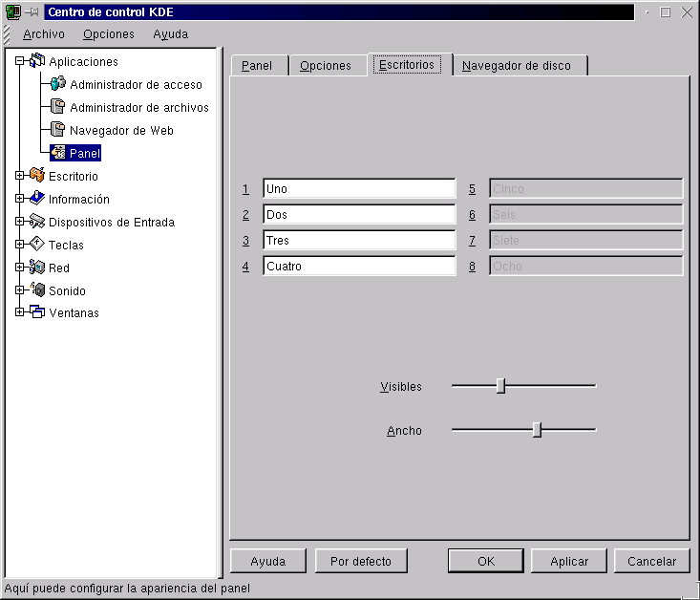The width and height of the screenshot is (700, 600).
Task: Switch to the Navegador de disco tab
Action: [517, 66]
